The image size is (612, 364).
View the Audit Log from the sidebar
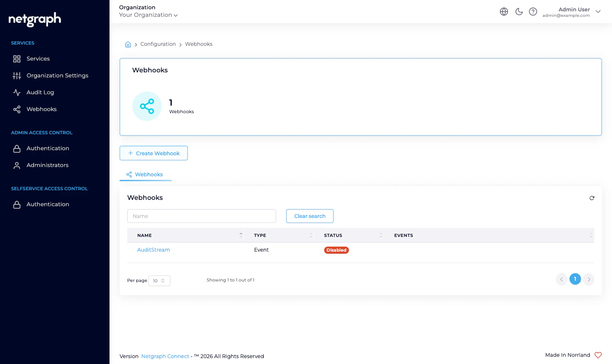[x=40, y=92]
